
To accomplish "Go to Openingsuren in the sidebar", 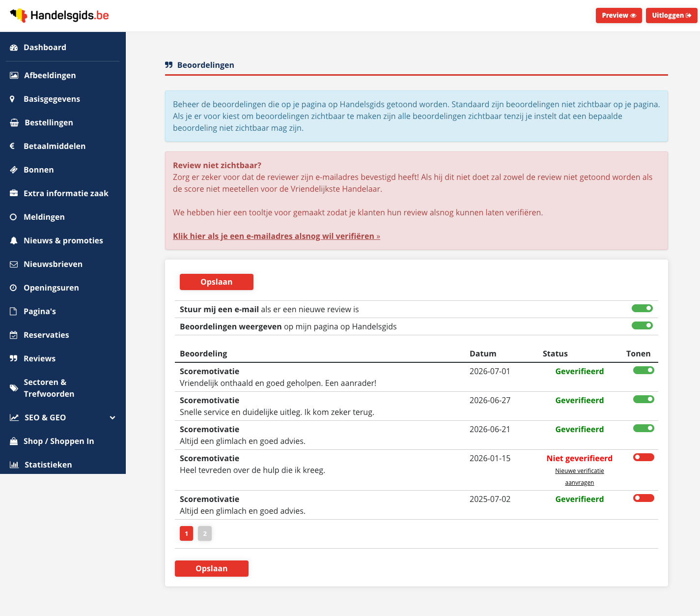I will pos(63,288).
